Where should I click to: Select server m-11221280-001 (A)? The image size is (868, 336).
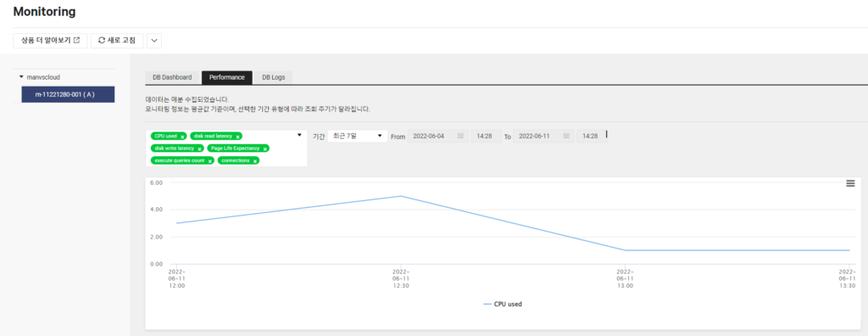pos(68,94)
